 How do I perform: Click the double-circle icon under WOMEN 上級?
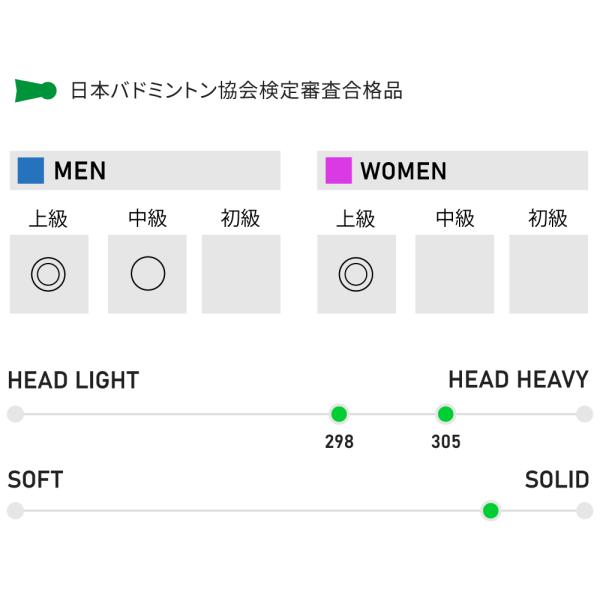point(355,273)
